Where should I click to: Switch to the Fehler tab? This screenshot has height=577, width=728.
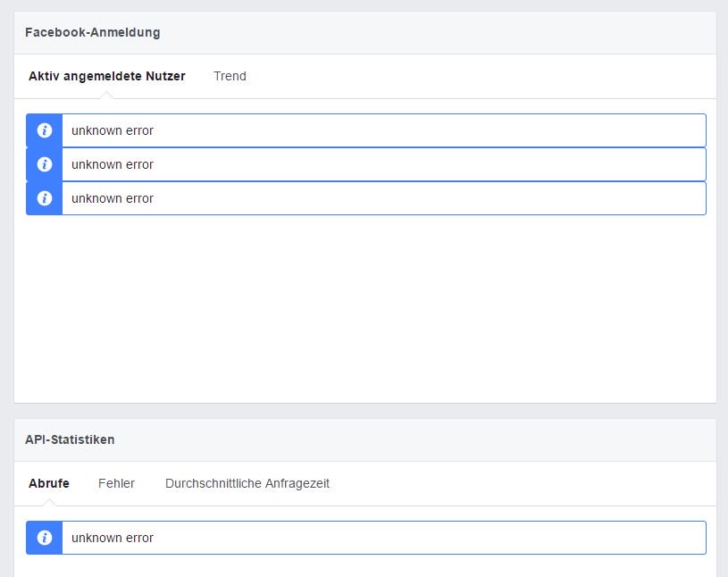tap(116, 483)
